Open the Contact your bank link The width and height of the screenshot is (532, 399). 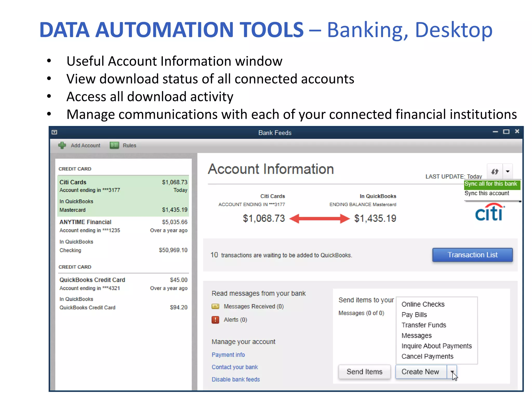coord(235,367)
